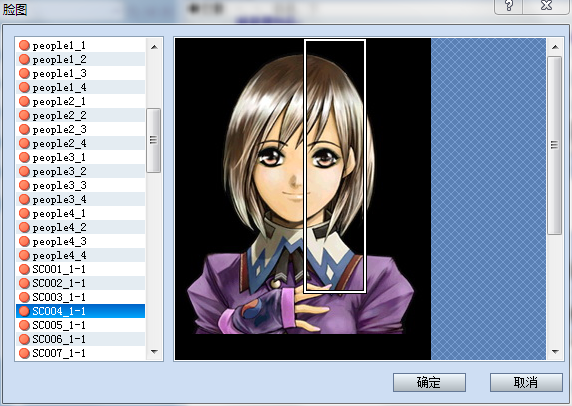
Task: Choose the people3_2 entry
Action: (81, 171)
